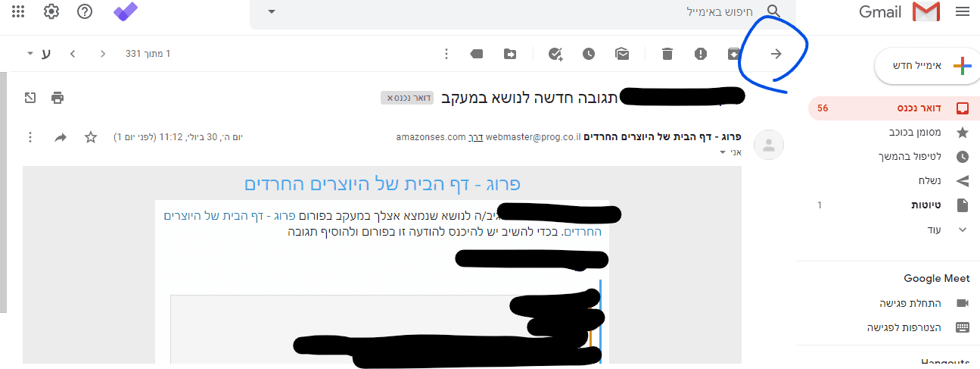
Task: Delete email with trash icon
Action: click(x=667, y=54)
